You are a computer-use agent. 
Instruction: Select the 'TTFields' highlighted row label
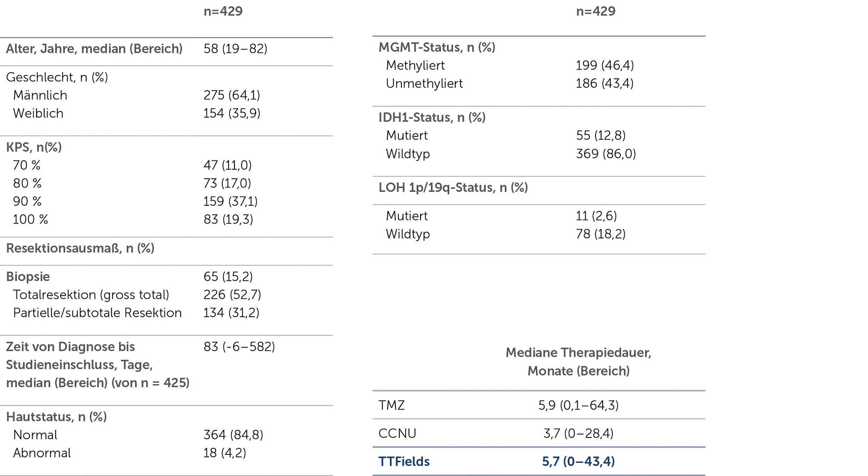tap(404, 462)
